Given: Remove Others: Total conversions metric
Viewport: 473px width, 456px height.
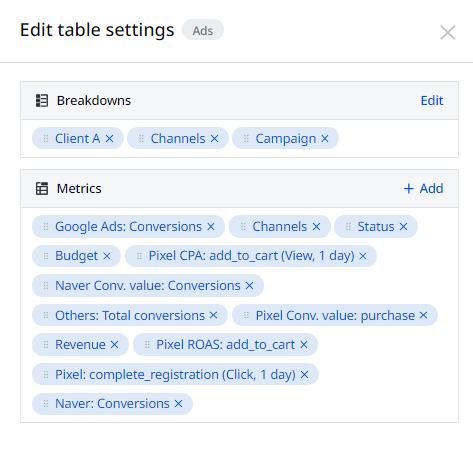Looking at the screenshot, I should pos(213,315).
